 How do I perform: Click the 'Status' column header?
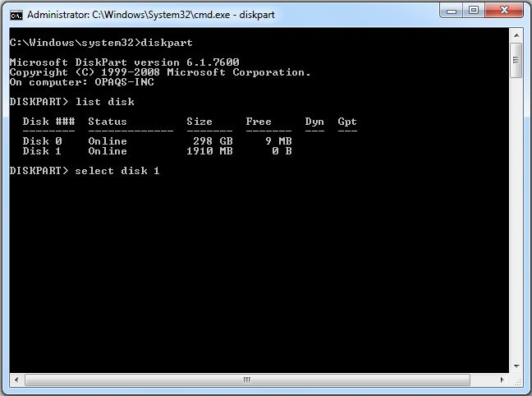[108, 122]
